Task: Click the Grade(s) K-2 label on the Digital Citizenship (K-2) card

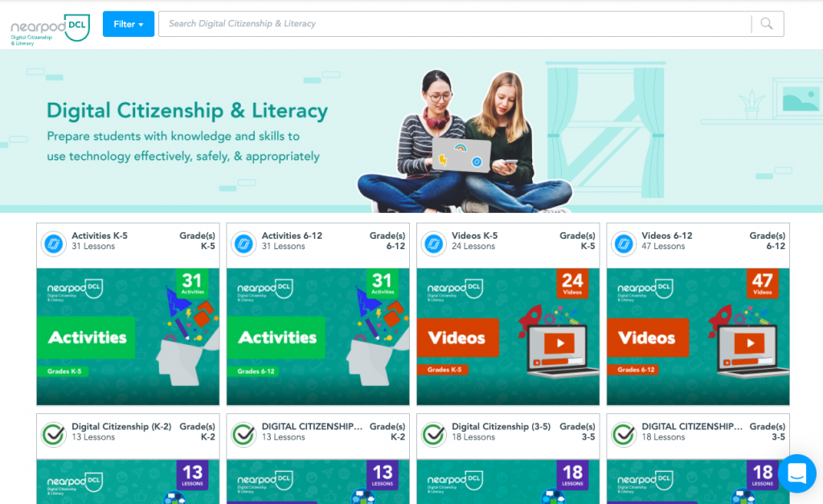Action: coord(198,432)
